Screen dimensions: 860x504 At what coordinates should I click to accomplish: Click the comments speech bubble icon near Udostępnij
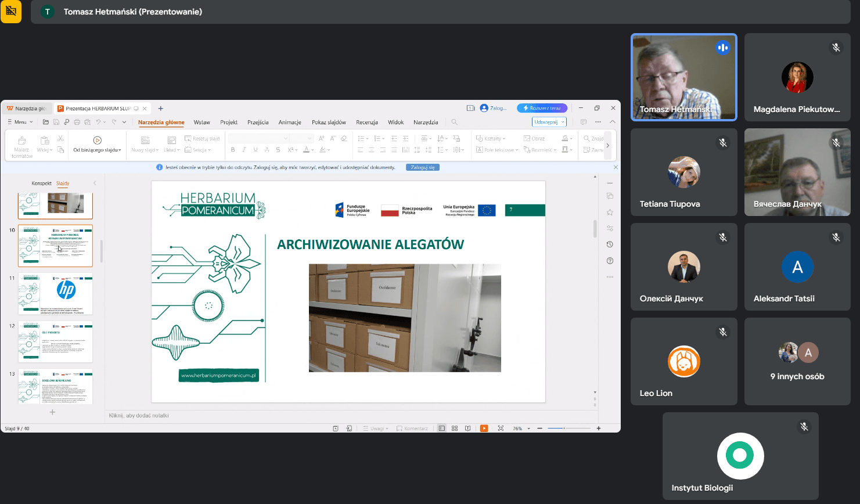pos(584,122)
